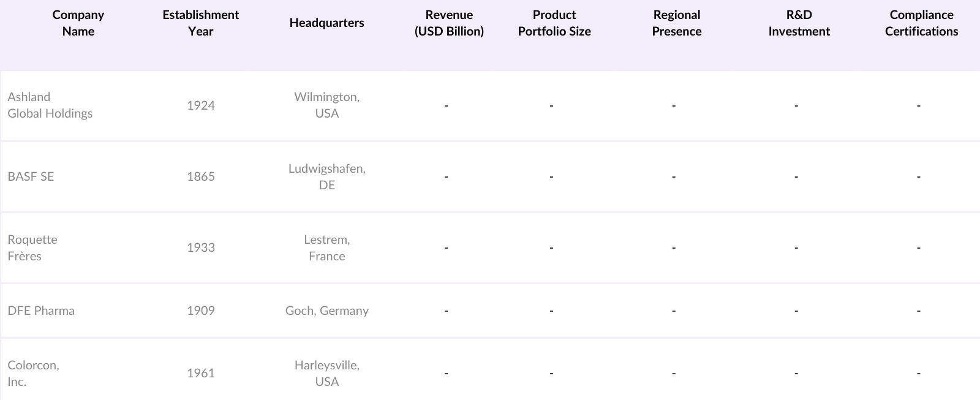Click the Lestrem, France headquarters cell

326,248
